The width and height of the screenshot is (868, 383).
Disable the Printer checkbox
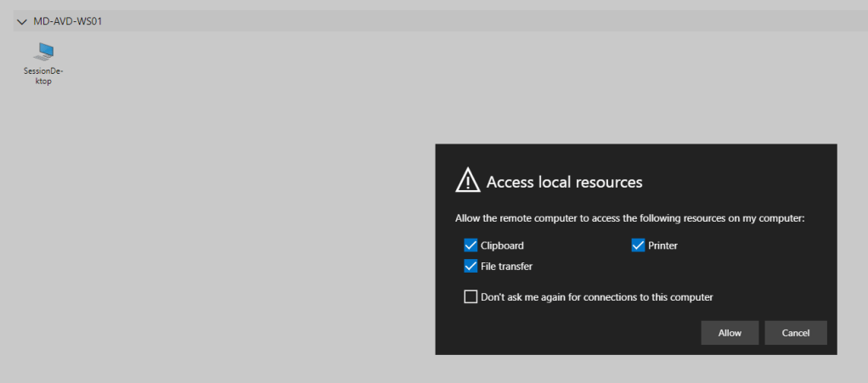coord(639,245)
